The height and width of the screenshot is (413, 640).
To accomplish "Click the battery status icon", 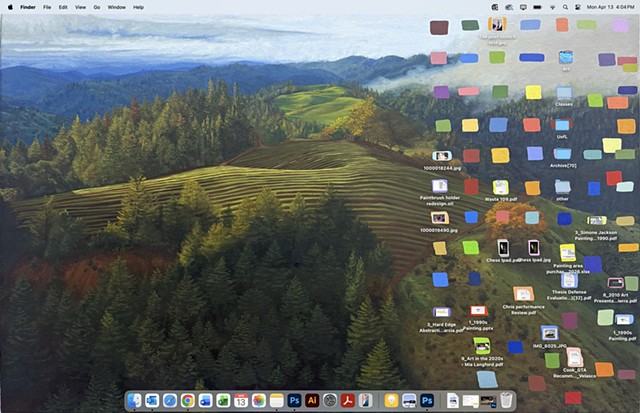I will (538, 7).
